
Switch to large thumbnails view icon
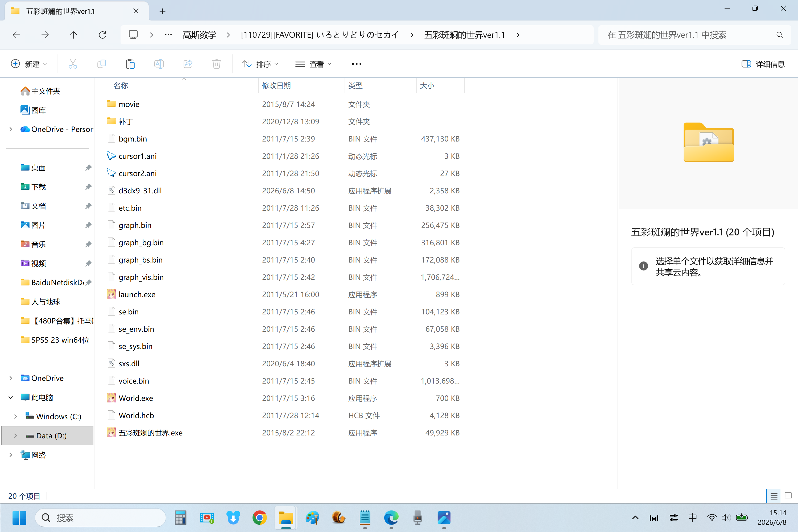[x=788, y=496]
